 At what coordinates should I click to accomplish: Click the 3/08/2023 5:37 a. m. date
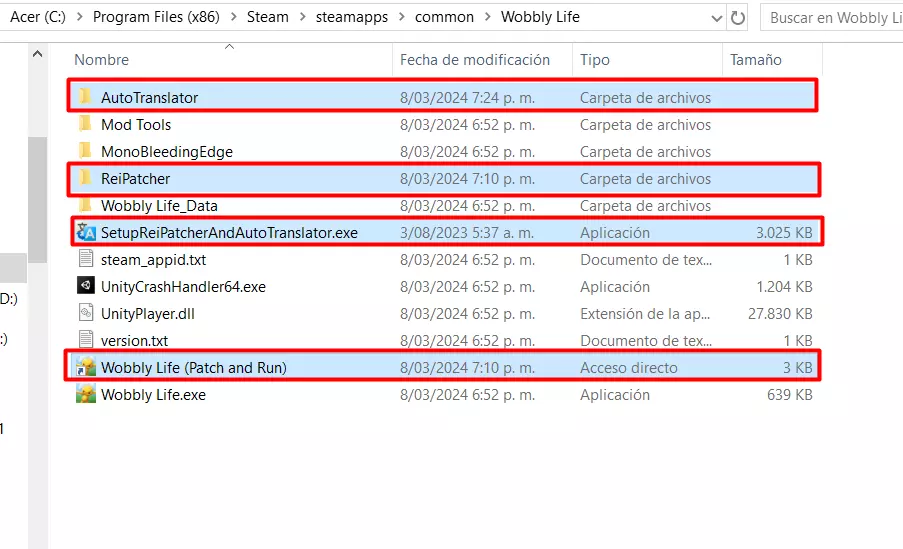click(x=466, y=233)
